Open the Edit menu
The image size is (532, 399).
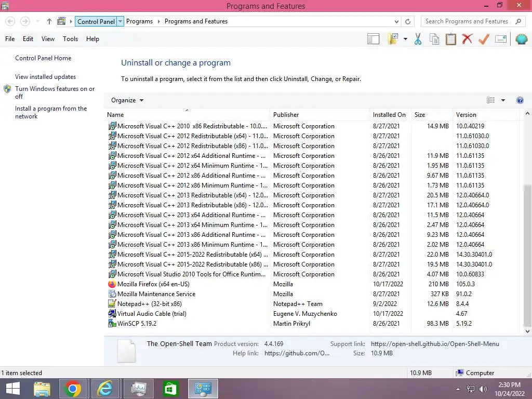tap(28, 39)
